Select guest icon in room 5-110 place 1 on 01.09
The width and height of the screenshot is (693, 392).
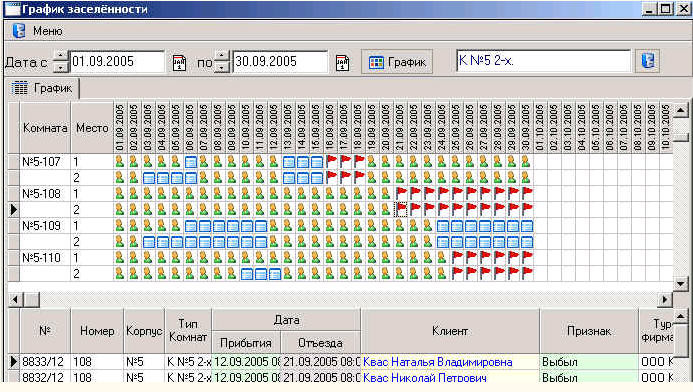coord(120,258)
